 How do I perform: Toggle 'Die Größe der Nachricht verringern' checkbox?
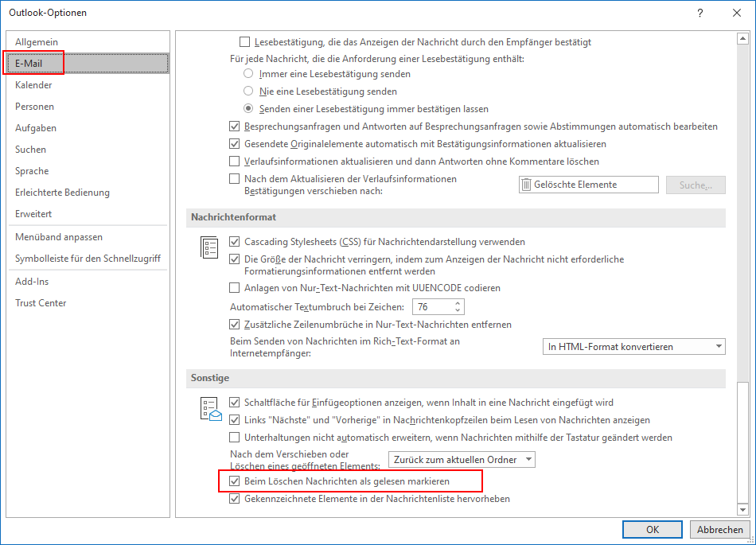click(x=234, y=259)
